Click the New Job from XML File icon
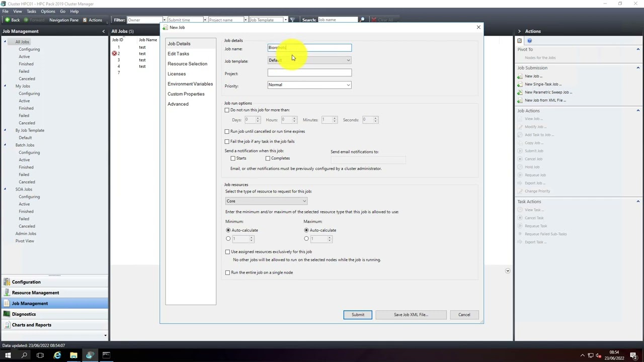 (520, 101)
